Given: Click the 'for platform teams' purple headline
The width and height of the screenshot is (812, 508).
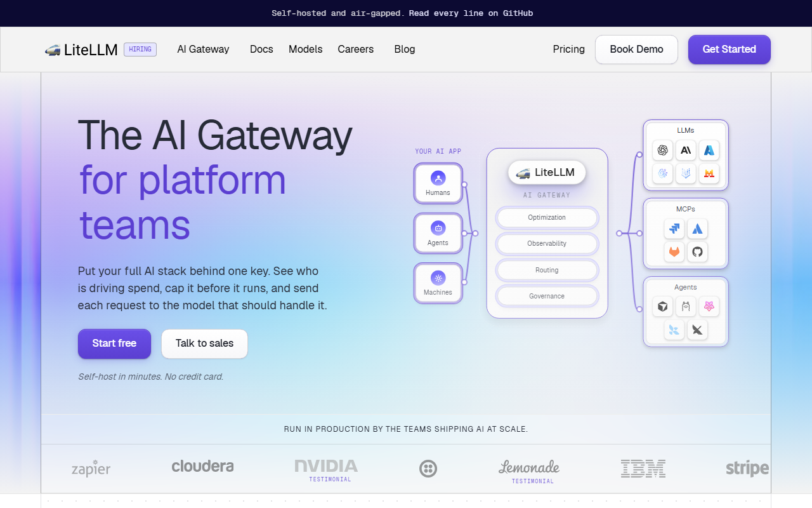Looking at the screenshot, I should [x=183, y=202].
